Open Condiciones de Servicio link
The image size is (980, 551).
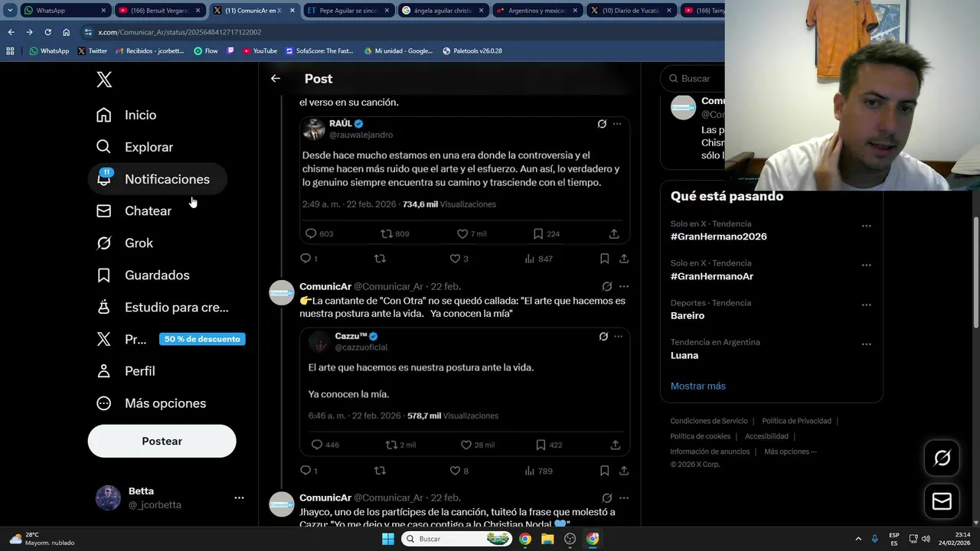[x=709, y=421]
